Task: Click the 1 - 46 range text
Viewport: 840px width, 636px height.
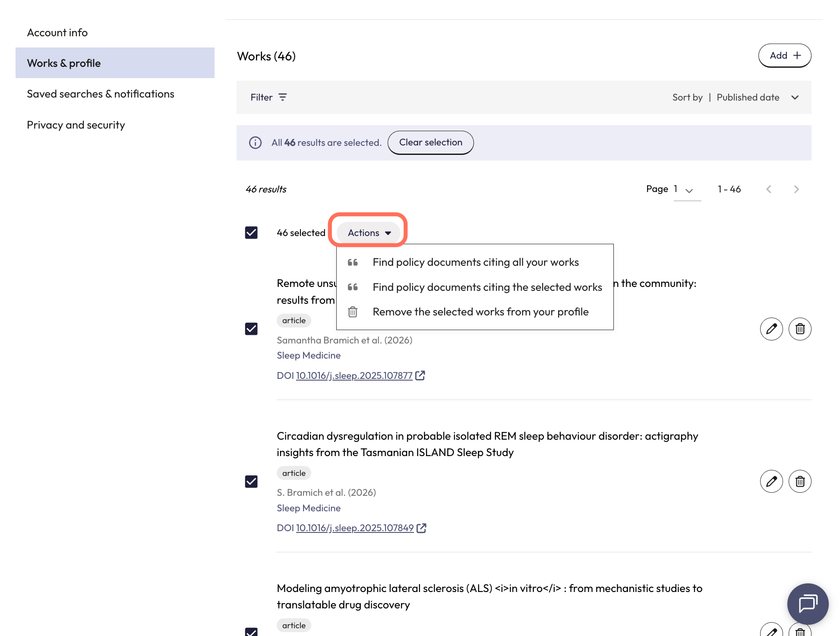Action: coord(729,189)
